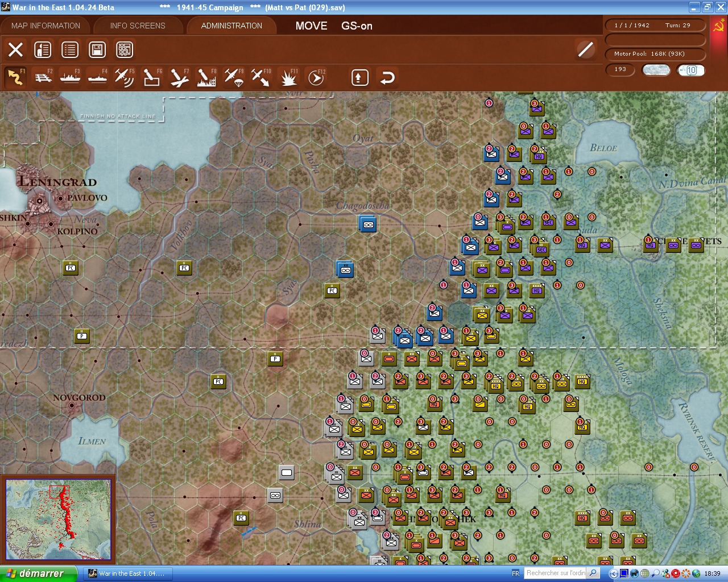This screenshot has height=582, width=728.
Task: Click the snow weather indicator pill
Action: click(x=656, y=70)
